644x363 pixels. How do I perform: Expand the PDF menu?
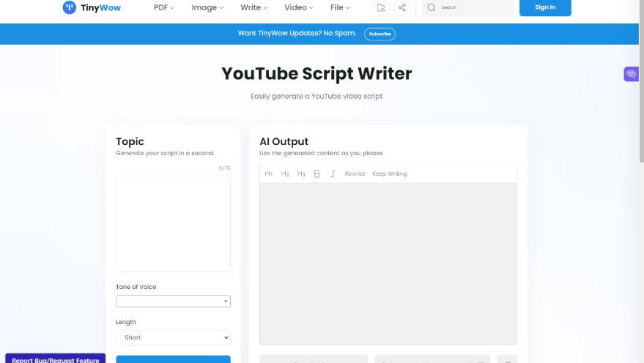[x=164, y=7]
